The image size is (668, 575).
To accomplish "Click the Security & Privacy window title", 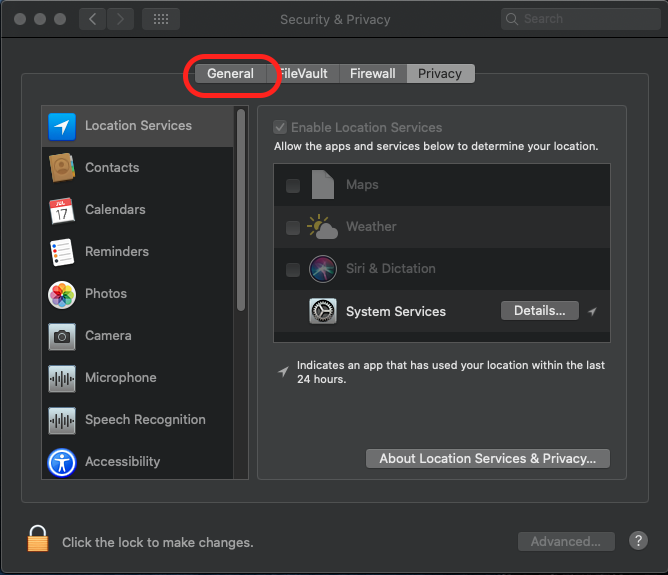I will (335, 20).
